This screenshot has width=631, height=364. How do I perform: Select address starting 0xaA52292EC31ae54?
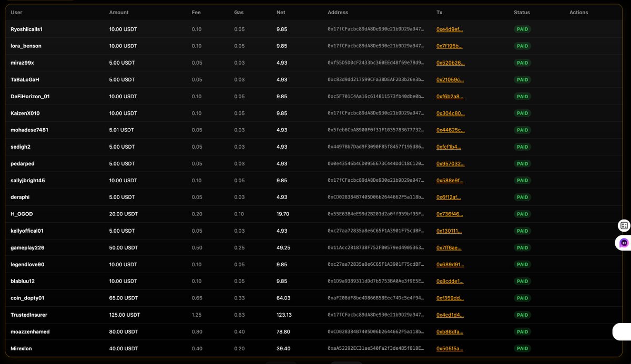click(x=376, y=349)
